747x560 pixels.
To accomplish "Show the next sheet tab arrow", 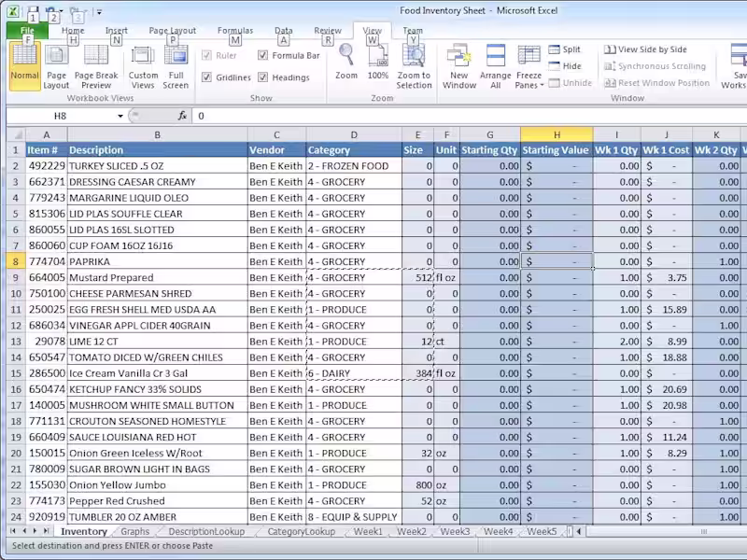I will 35,531.
